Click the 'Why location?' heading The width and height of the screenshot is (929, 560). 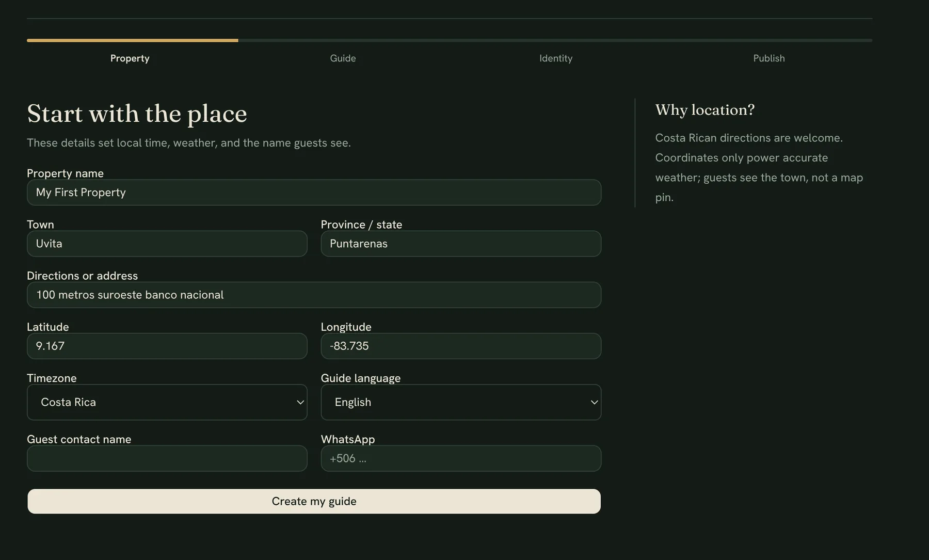click(705, 110)
